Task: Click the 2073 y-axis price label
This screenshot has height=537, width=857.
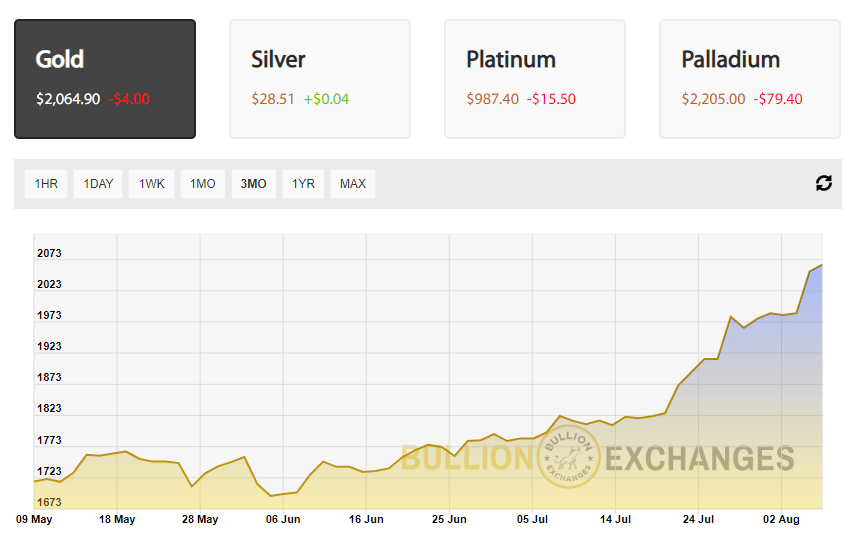Action: point(49,253)
